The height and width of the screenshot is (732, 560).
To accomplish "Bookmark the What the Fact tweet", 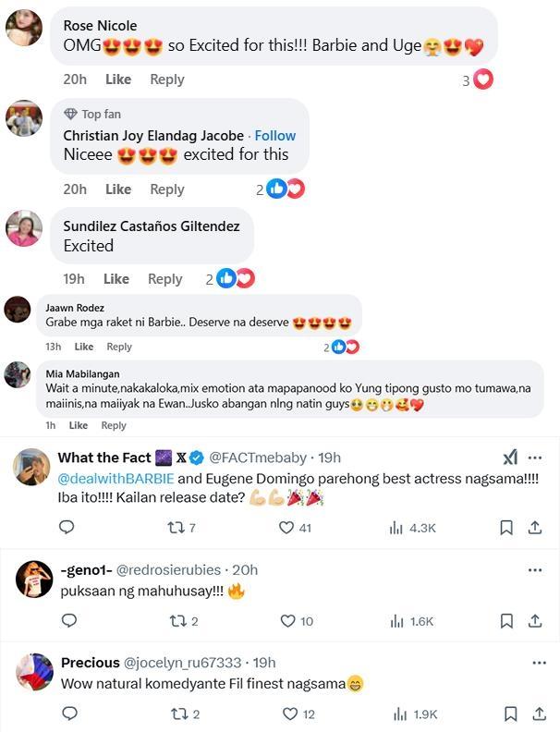I will click(x=506, y=528).
